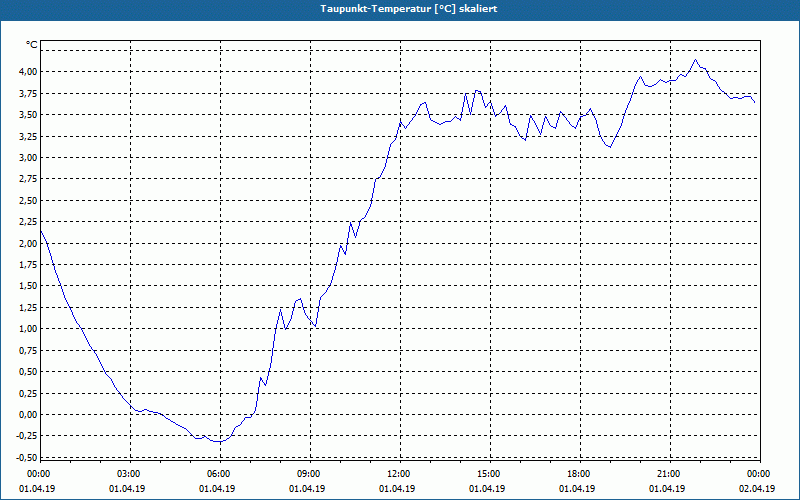This screenshot has height=500, width=800.
Task: Click the -0,25 y-axis label
Action: [27, 436]
